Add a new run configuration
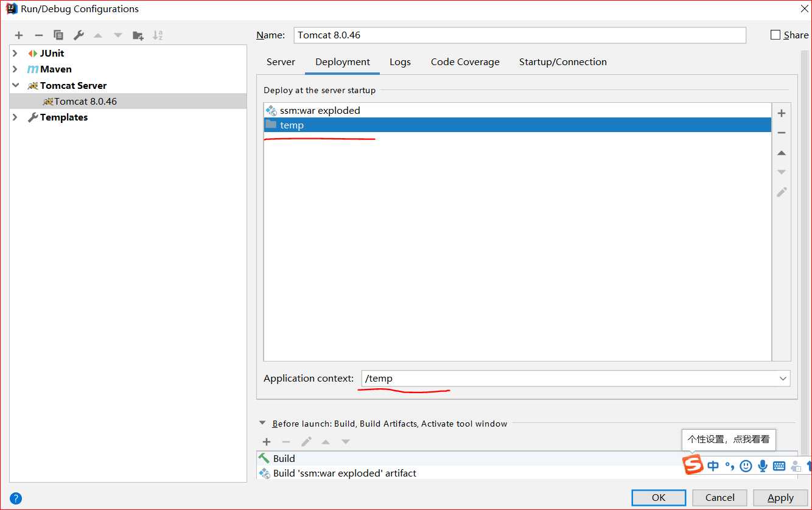Screen dimensions: 812x510 click(19, 35)
